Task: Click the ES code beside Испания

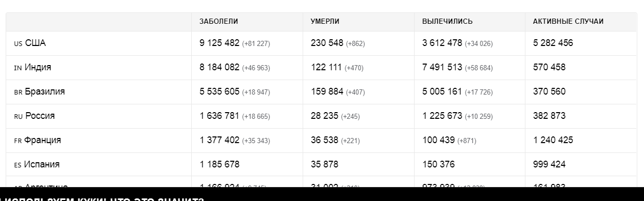Action: pos(18,165)
